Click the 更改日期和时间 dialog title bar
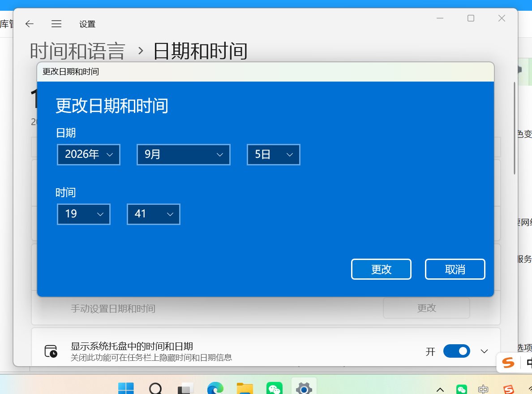Screen dimensions: 532x394 pos(265,72)
